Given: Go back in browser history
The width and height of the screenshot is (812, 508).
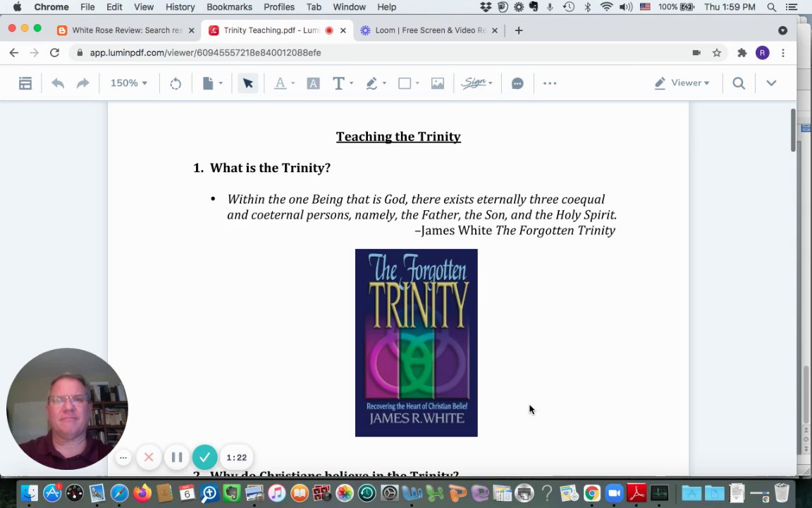Looking at the screenshot, I should (14, 52).
